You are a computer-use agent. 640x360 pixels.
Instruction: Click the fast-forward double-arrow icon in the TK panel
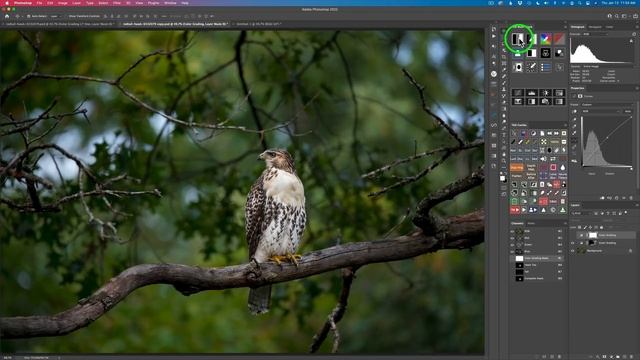[x=556, y=133]
